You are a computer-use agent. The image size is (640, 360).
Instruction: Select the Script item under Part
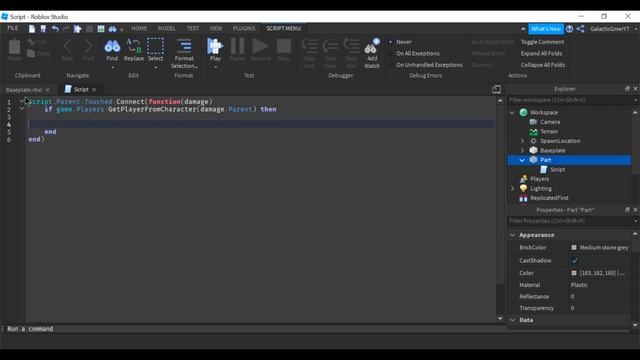tap(558, 169)
